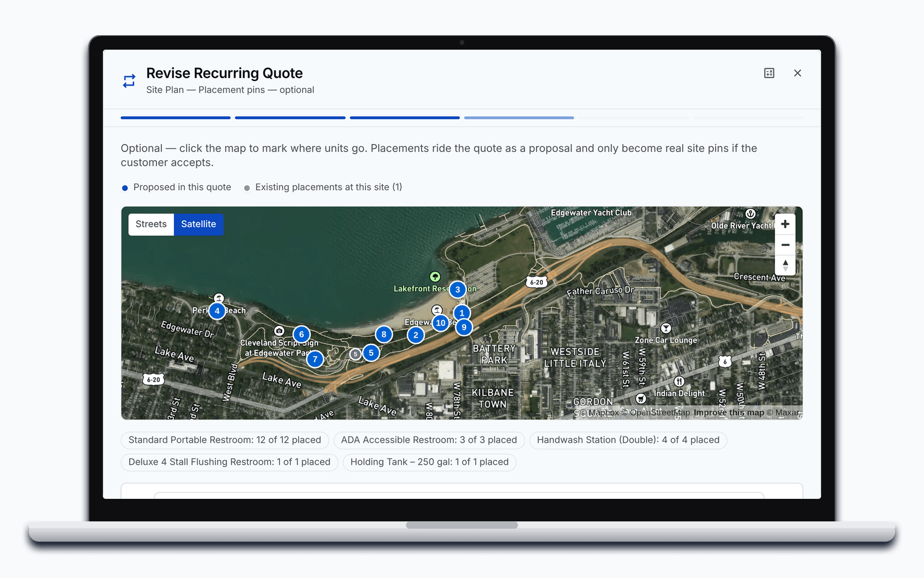Zoom in on the map
This screenshot has width=924, height=578.
(785, 224)
